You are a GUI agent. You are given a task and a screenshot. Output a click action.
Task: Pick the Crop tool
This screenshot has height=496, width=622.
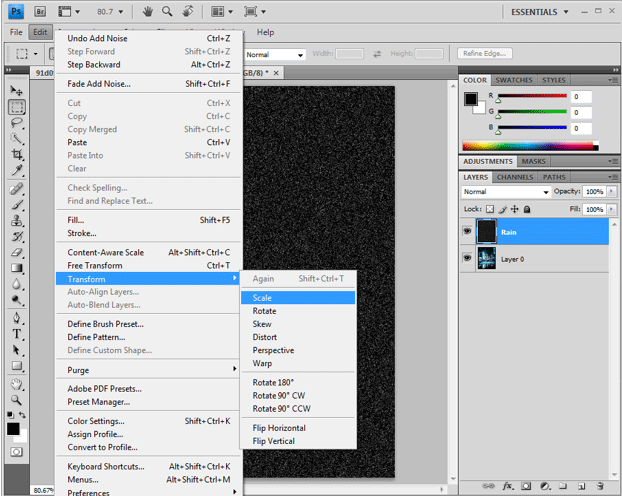[x=17, y=154]
